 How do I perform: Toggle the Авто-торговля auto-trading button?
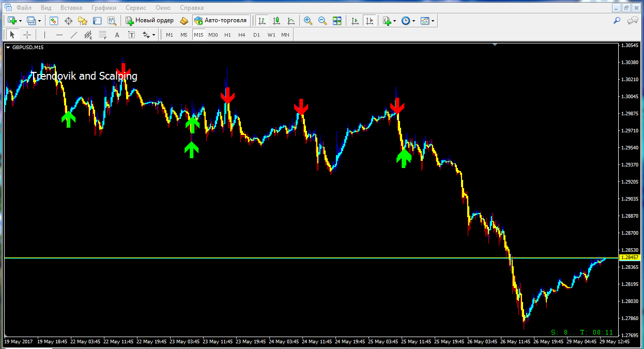click(221, 21)
